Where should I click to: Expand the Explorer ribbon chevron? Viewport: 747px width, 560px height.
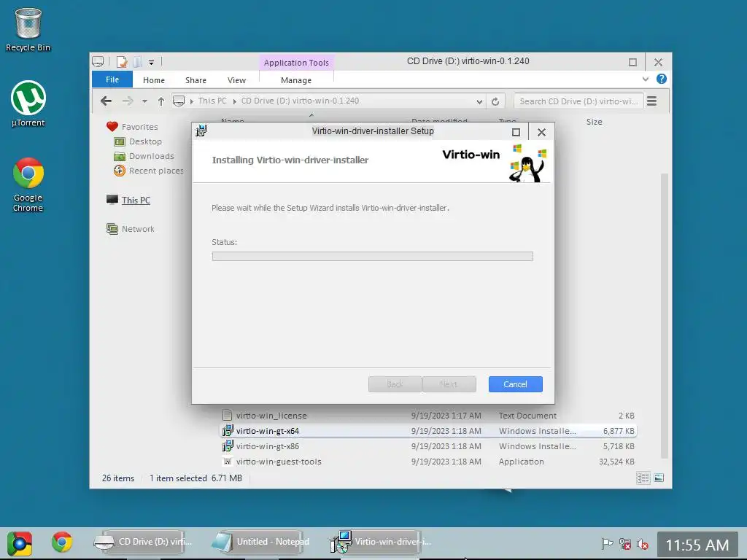click(x=646, y=79)
